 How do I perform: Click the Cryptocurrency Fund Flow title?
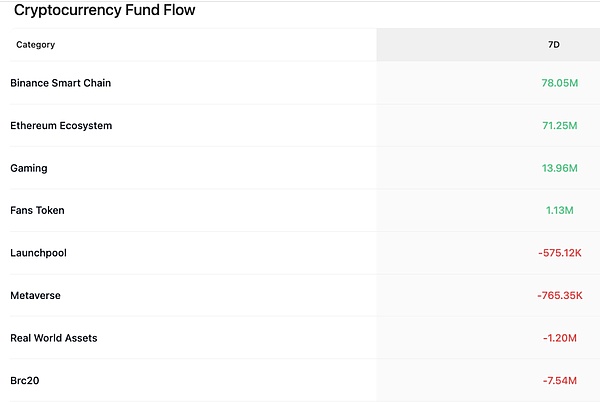point(104,11)
